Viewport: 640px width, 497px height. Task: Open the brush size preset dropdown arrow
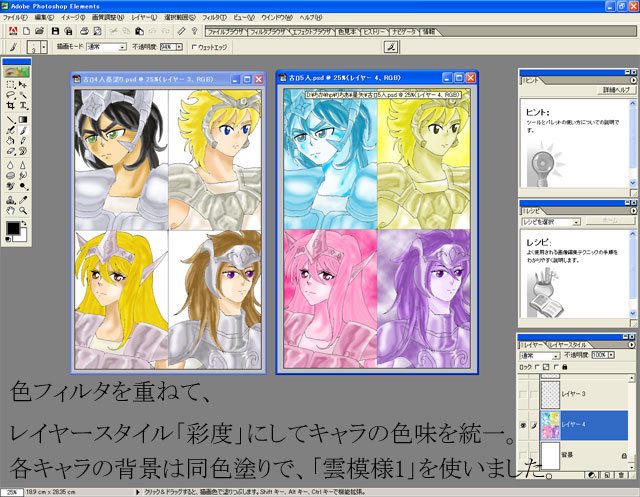(44, 47)
